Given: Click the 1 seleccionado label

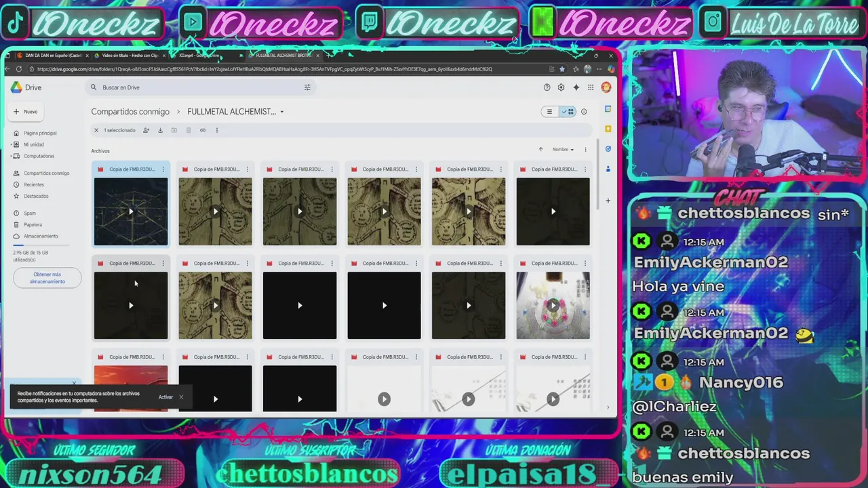Looking at the screenshot, I should tap(119, 130).
